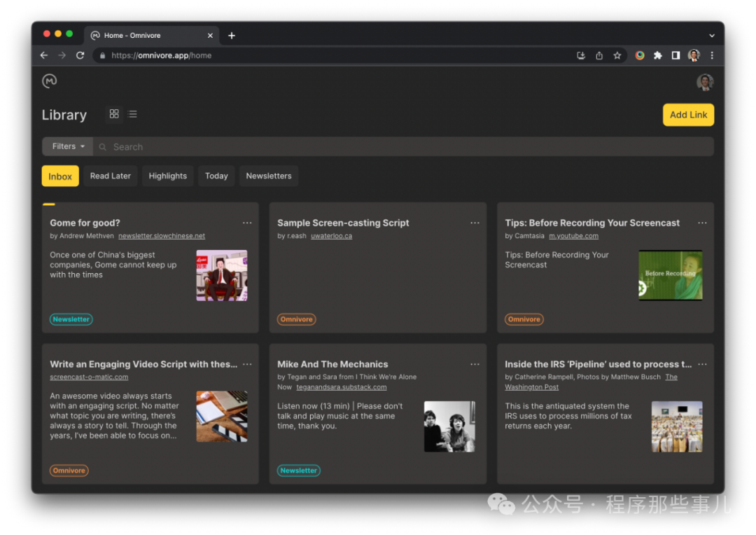The width and height of the screenshot is (756, 535).
Task: Open options for Mike And The Mechanics card
Action: [475, 364]
